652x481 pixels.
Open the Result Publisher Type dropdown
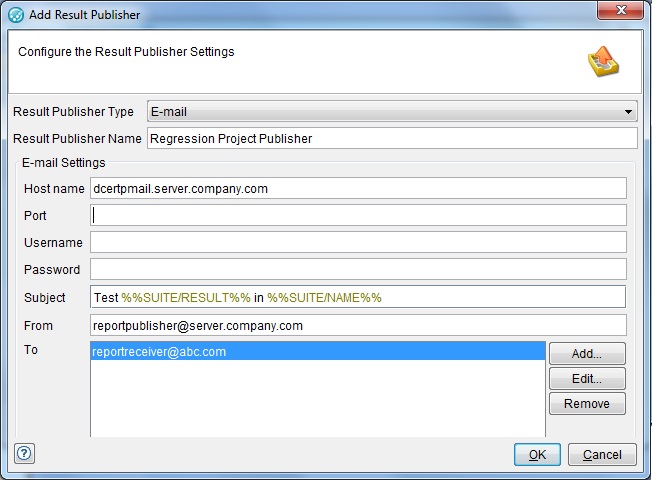[x=392, y=111]
